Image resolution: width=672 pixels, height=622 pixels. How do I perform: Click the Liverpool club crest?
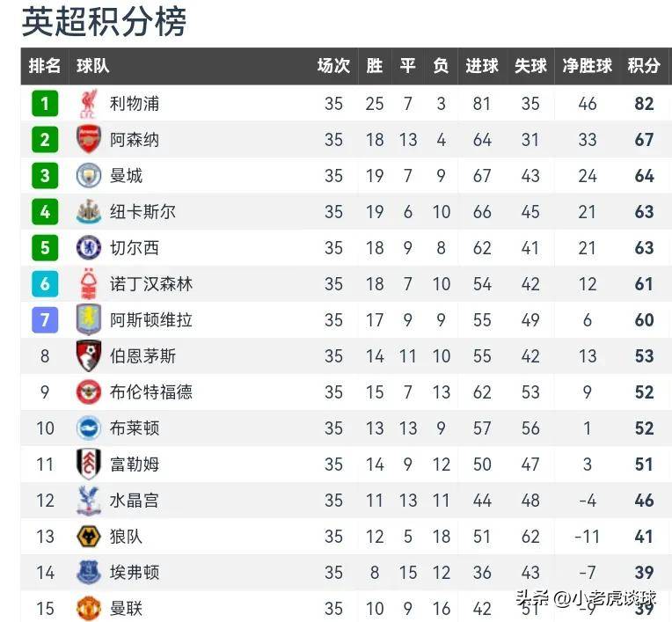[89, 104]
